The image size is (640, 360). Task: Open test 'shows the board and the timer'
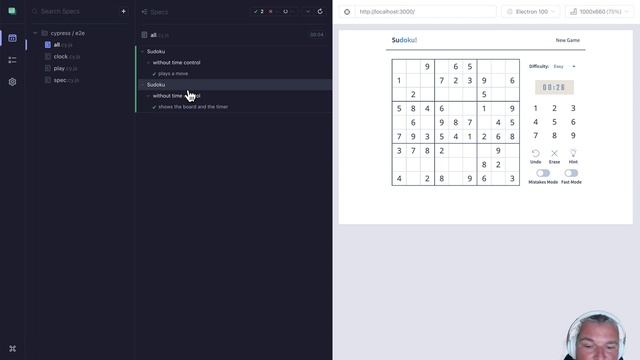pyautogui.click(x=193, y=107)
